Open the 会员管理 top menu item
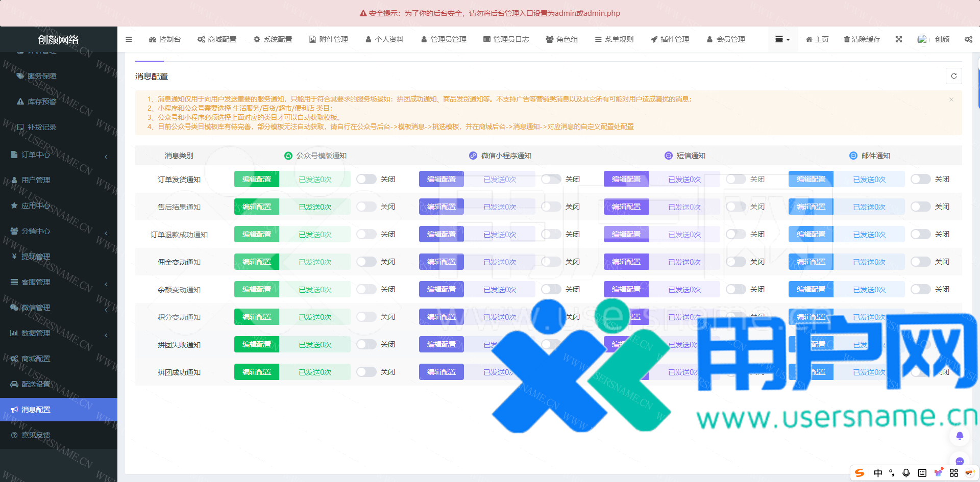Viewport: 980px width, 482px height. [726, 39]
